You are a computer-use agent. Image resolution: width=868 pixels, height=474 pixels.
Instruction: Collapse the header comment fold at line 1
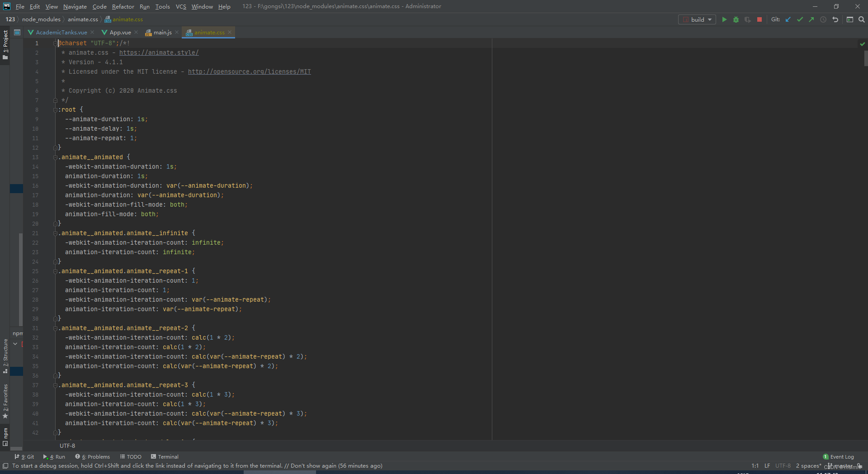[x=55, y=43]
